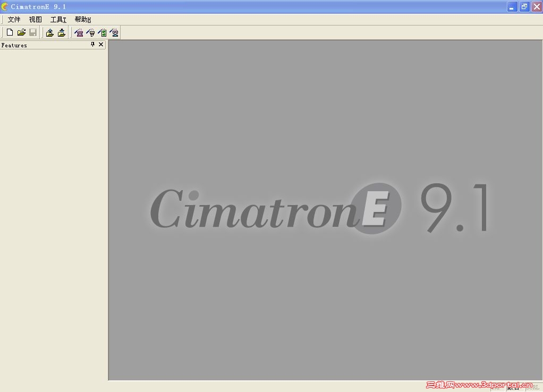
Task: Minimize the CimatronE 9.1 window
Action: 512,6
